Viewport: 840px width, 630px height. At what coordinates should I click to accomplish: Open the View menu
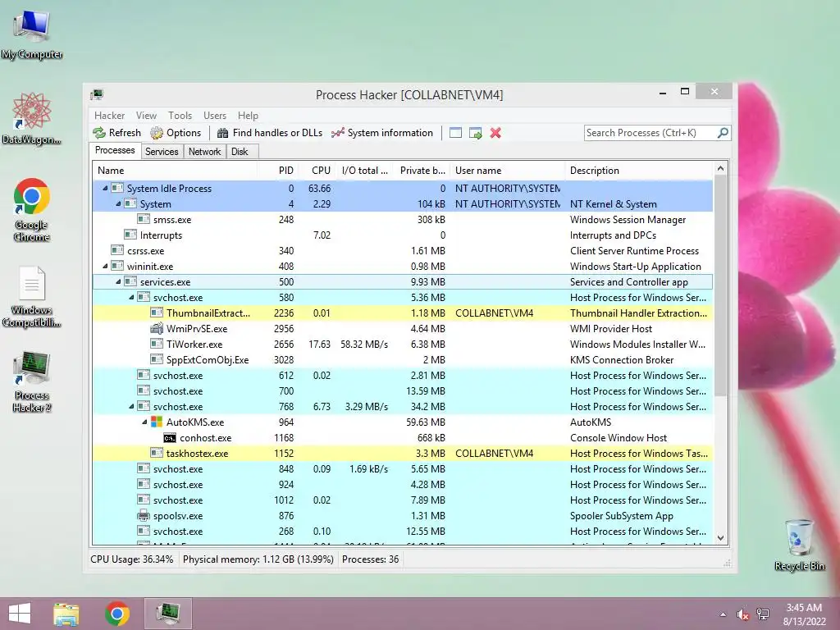146,115
